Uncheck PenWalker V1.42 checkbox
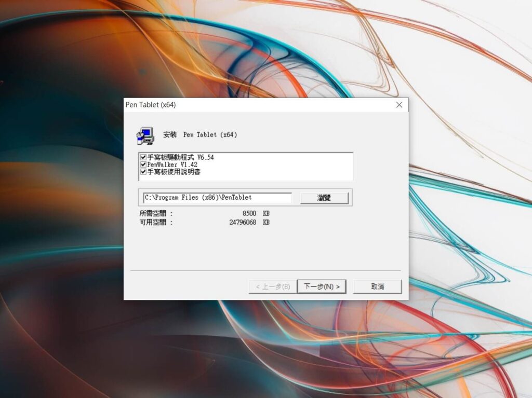Image resolution: width=532 pixels, height=398 pixels. [143, 164]
